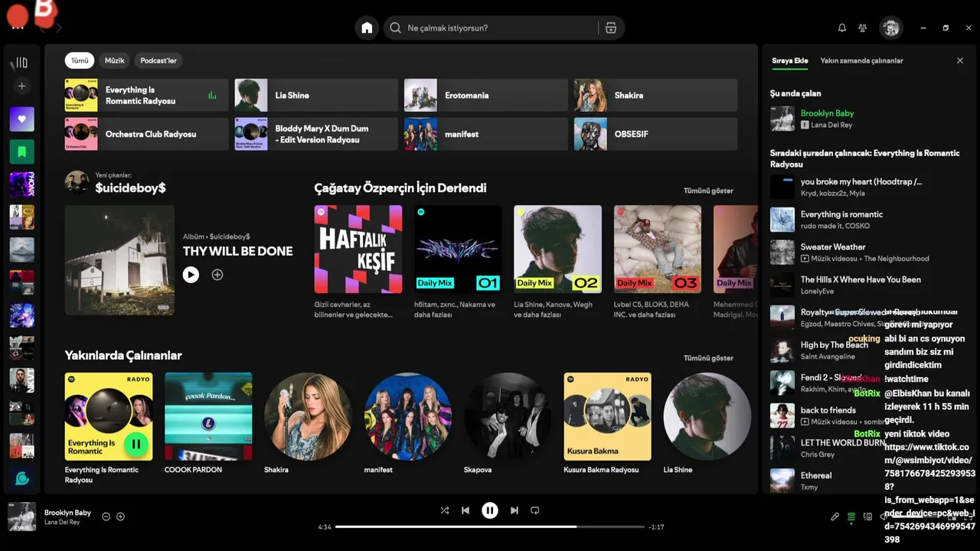
Task: Open friend activity icon
Action: click(x=863, y=28)
